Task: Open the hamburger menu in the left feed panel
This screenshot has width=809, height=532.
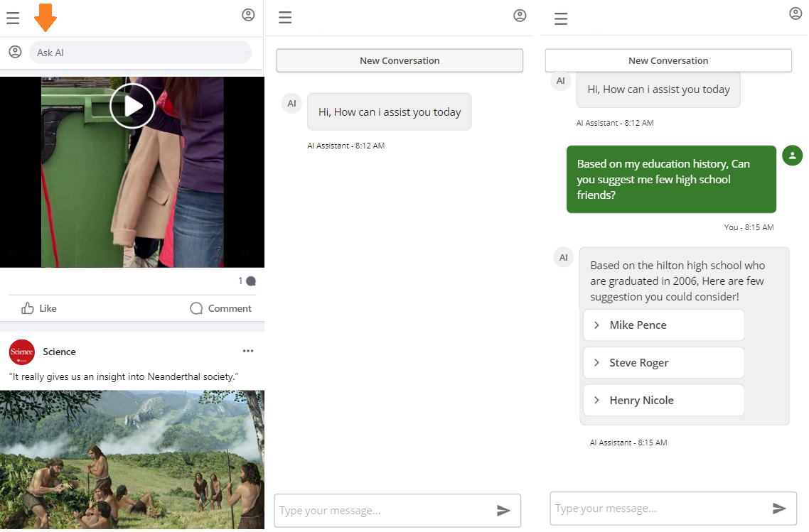Action: (x=13, y=18)
